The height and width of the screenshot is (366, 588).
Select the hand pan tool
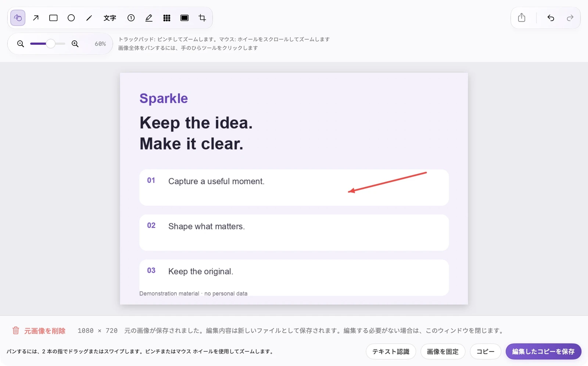point(18,18)
